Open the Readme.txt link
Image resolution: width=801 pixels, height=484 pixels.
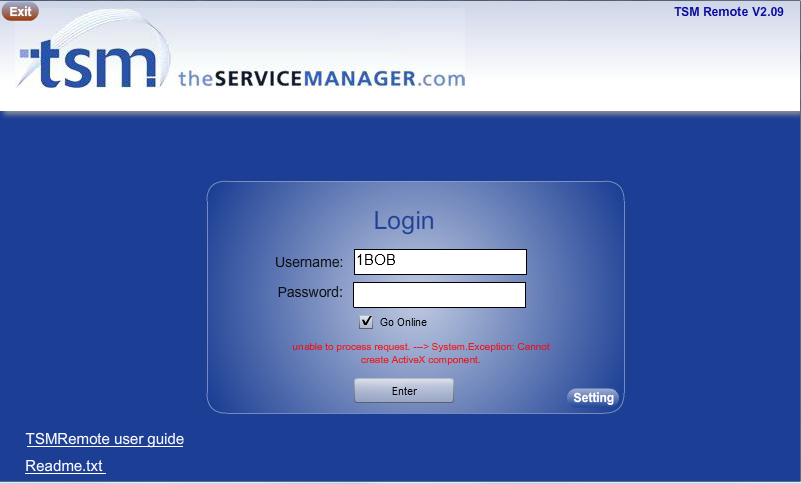click(65, 466)
